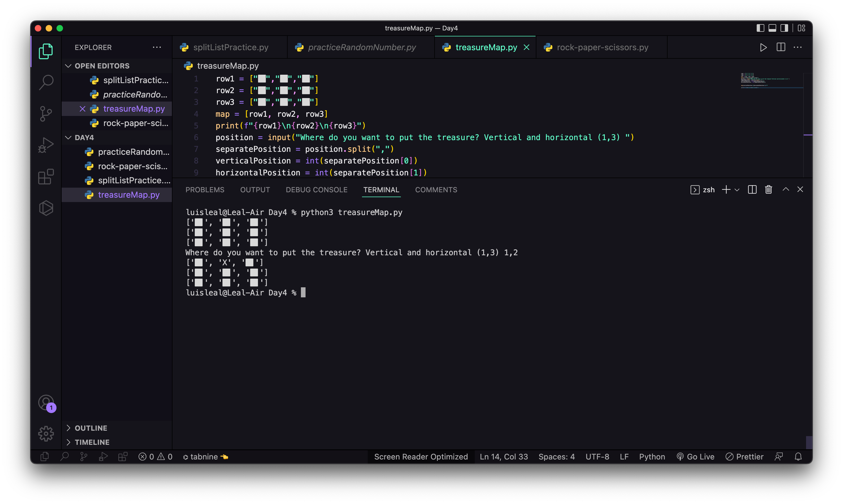Select treasureMap.py inside the DAY4 folder
Image resolution: width=843 pixels, height=504 pixels.
129,195
